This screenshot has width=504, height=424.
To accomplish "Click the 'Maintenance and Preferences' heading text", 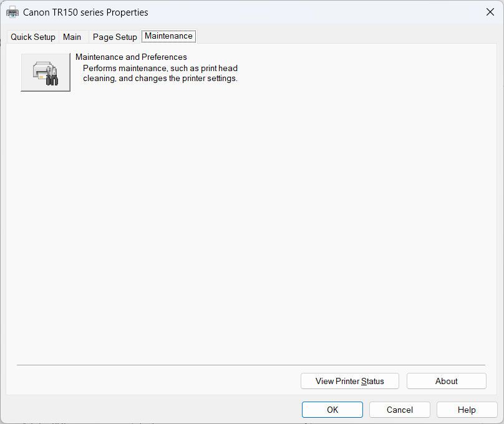I will click(x=131, y=57).
